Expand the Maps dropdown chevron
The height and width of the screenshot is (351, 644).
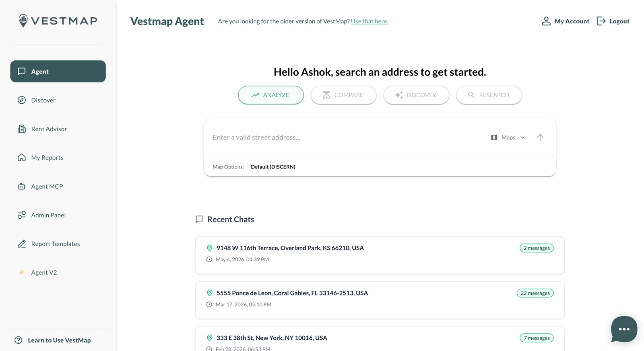point(522,138)
